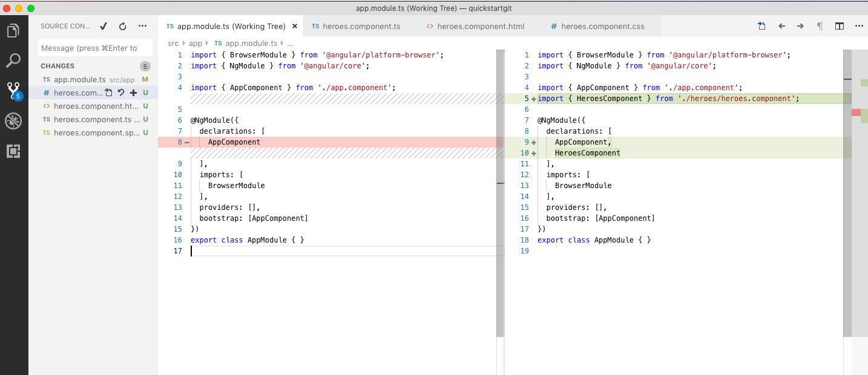The width and height of the screenshot is (868, 375).
Task: Click U status on heroes.component.ts row
Action: click(145, 119)
